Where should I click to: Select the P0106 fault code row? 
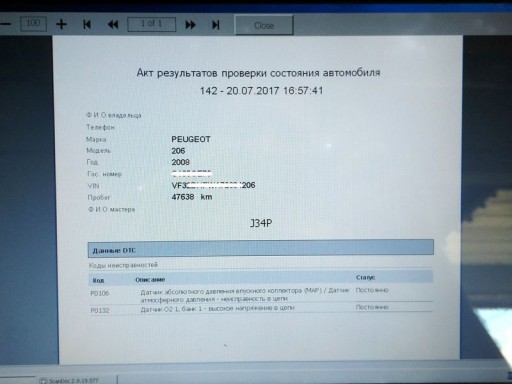261,294
